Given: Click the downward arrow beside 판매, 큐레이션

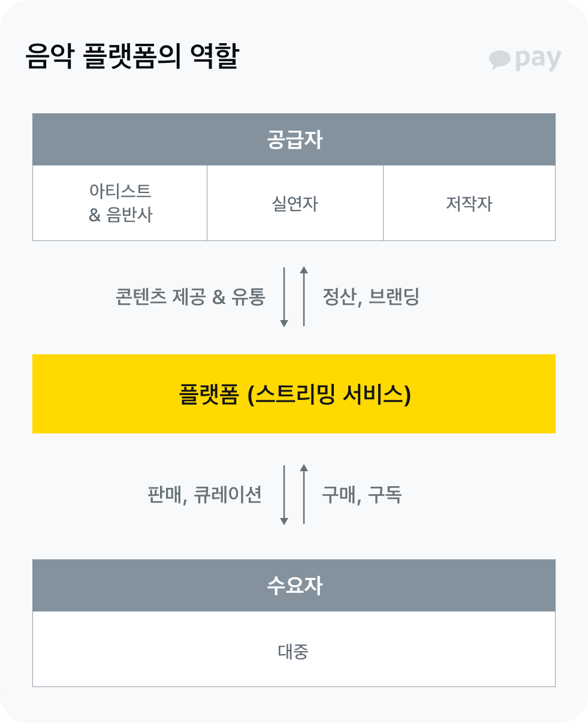Looking at the screenshot, I should coord(284,495).
